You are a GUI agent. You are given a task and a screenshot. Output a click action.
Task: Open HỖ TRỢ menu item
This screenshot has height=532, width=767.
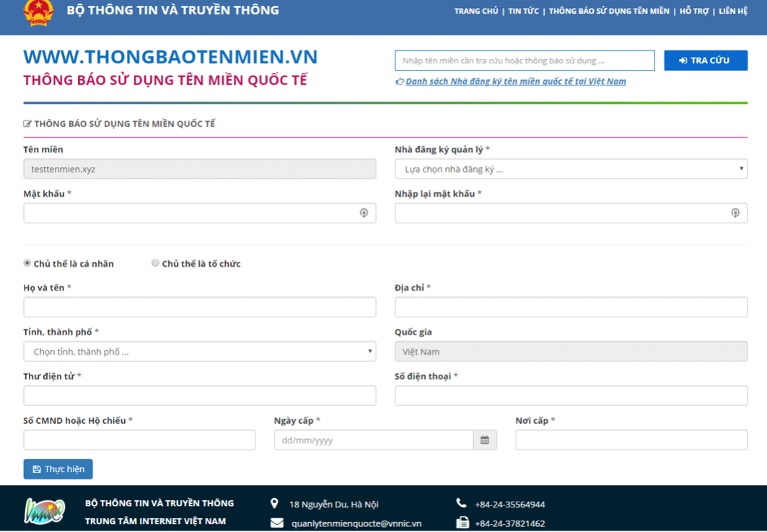pyautogui.click(x=694, y=12)
